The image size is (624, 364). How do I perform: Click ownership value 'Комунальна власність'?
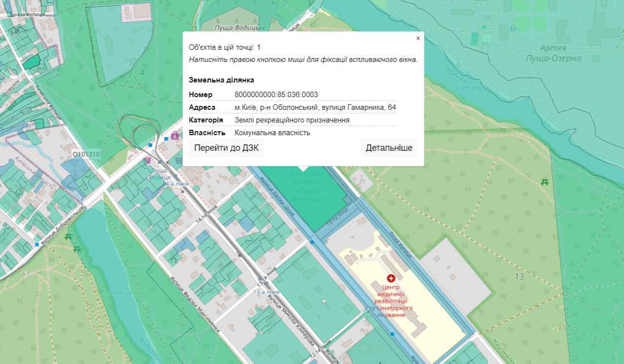pos(272,133)
